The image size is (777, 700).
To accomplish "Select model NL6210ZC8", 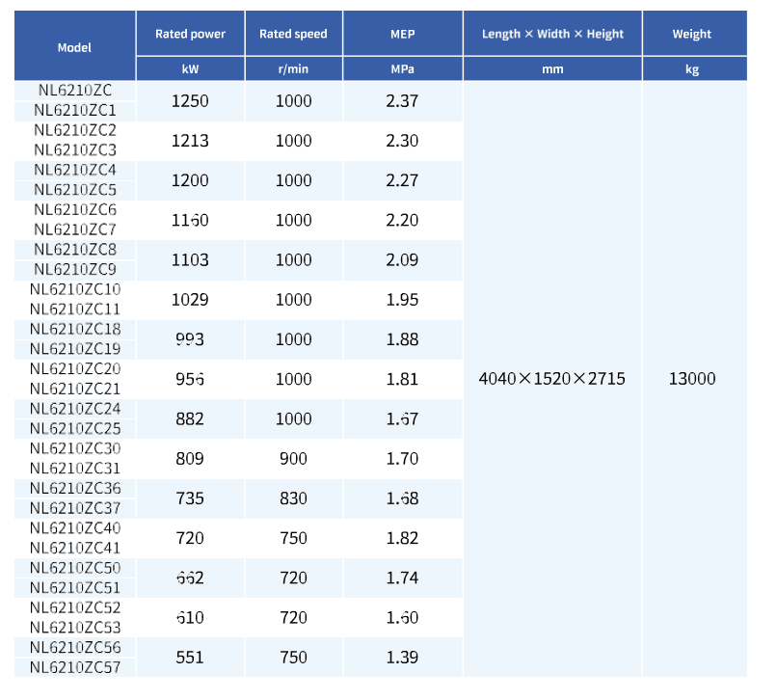I will pyautogui.click(x=75, y=250).
